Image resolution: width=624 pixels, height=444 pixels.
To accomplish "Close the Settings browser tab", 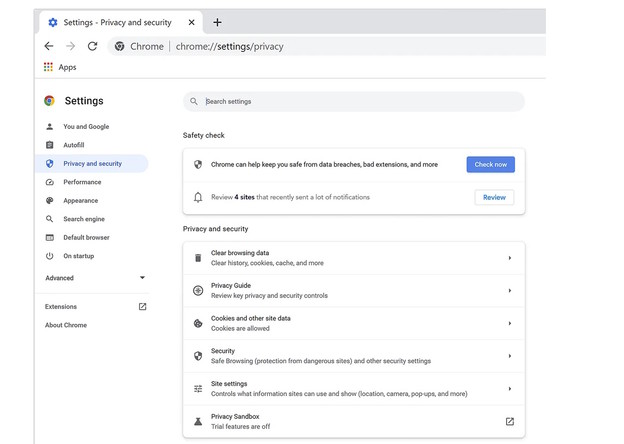I will pyautogui.click(x=191, y=22).
